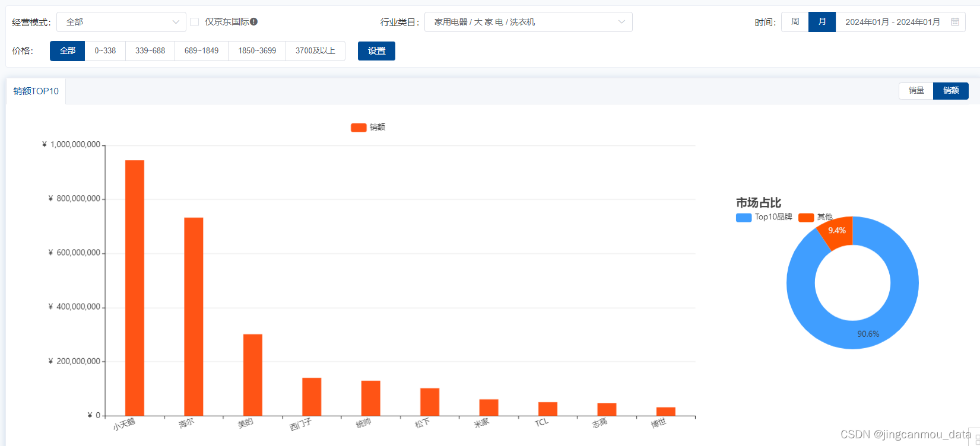
Task: Toggle the 销额 legend swatch in bar chart
Action: (359, 128)
